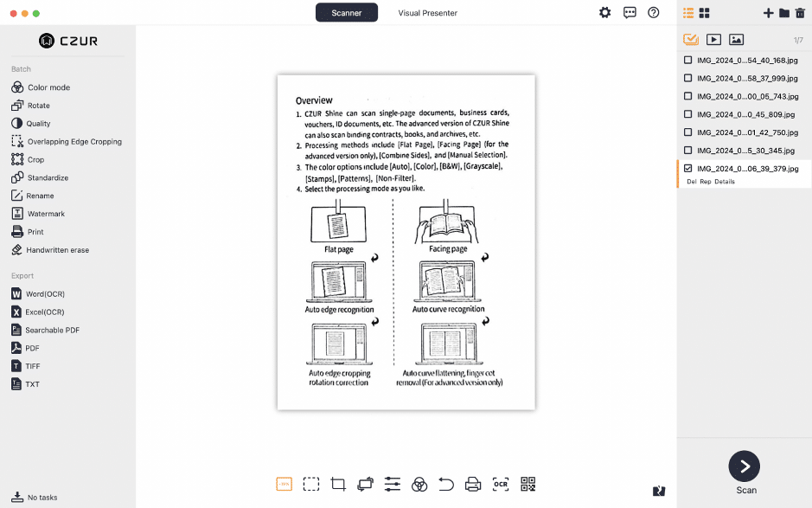Open the image adjustment sliders tool

pos(391,484)
